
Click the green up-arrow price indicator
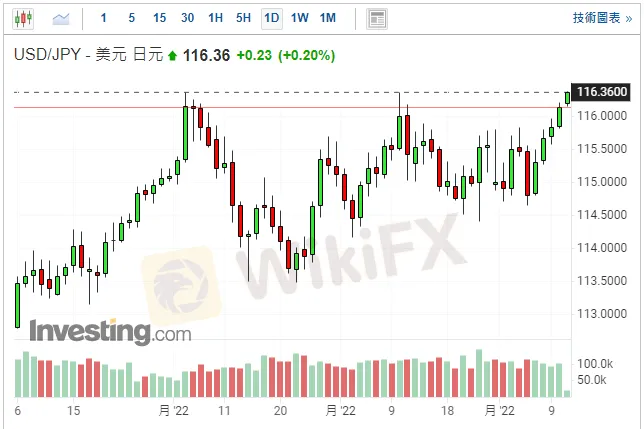[x=172, y=55]
